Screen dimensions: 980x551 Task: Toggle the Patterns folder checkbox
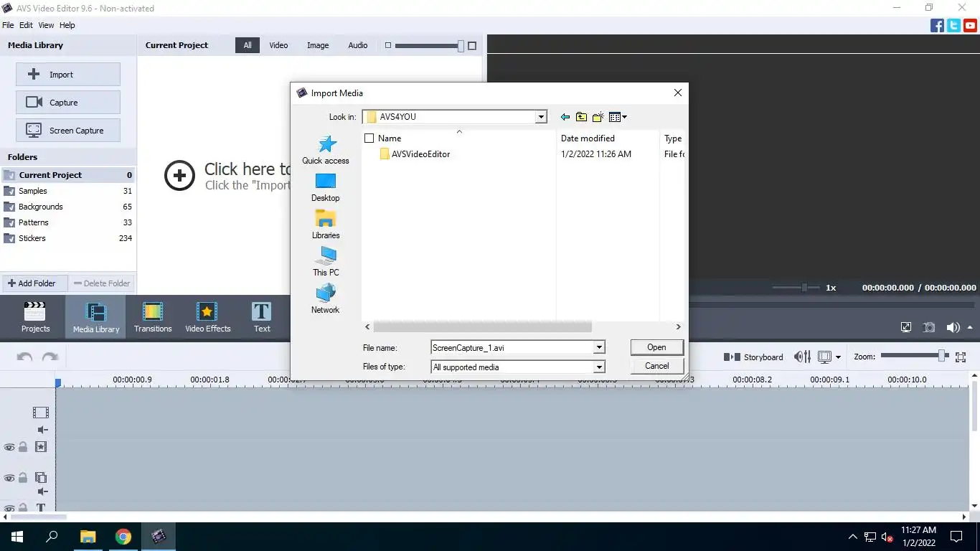(9, 222)
